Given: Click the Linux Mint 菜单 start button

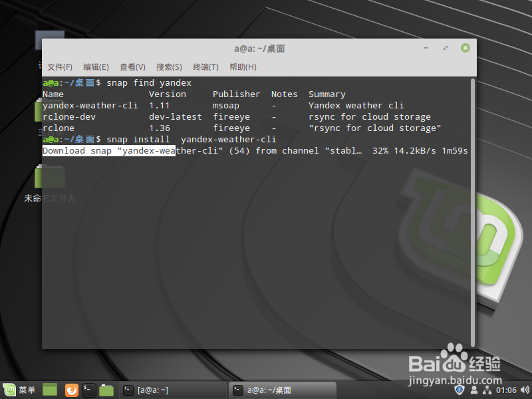Looking at the screenshot, I should pos(19,390).
